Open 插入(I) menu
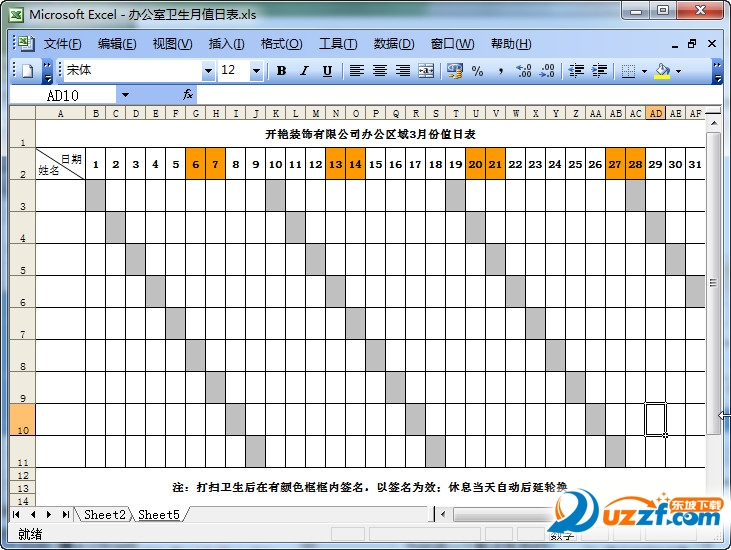This screenshot has height=550, width=731. pyautogui.click(x=227, y=44)
